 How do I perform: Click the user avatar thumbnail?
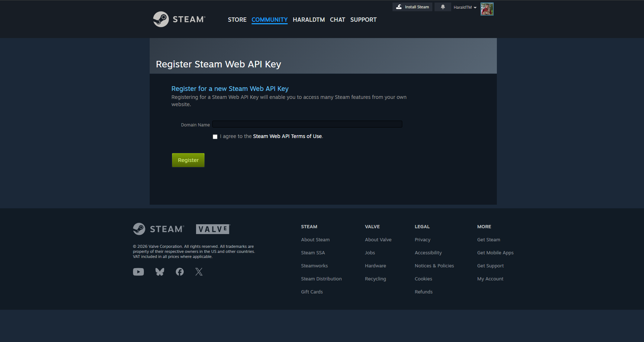click(487, 9)
